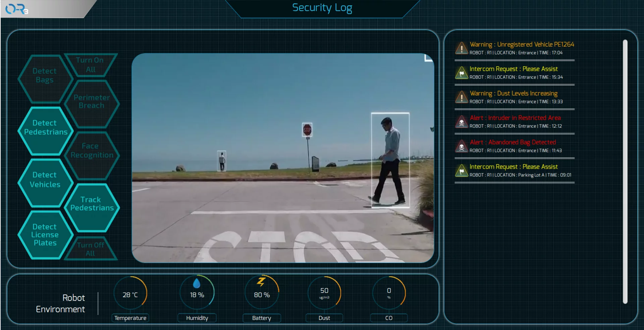Select the Robot Environment panel label
This screenshot has width=644, height=330.
click(60, 303)
